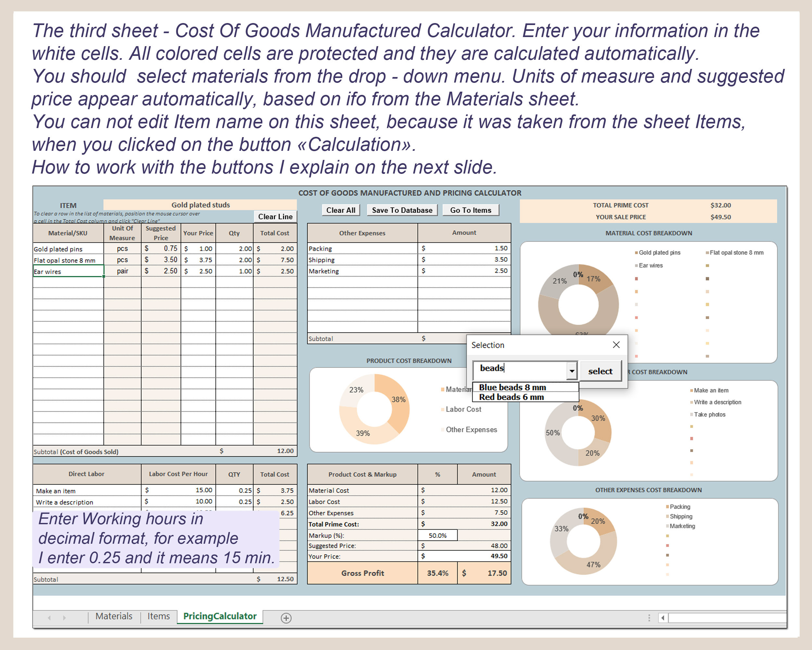Click the horizontal scroll left arrow

tap(663, 618)
